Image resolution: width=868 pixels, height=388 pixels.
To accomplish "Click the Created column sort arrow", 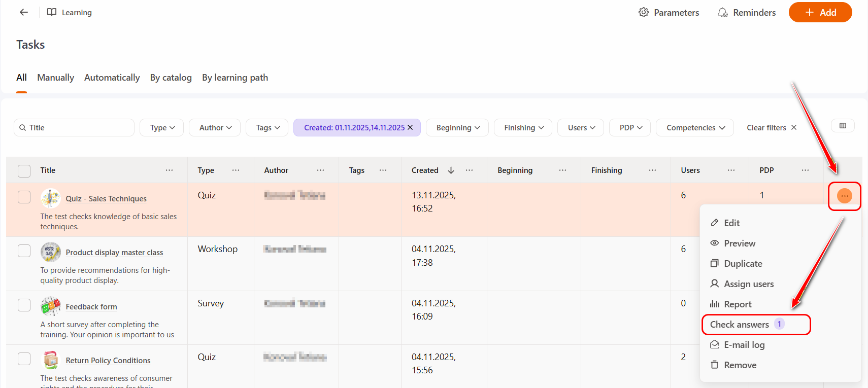I will [x=451, y=170].
